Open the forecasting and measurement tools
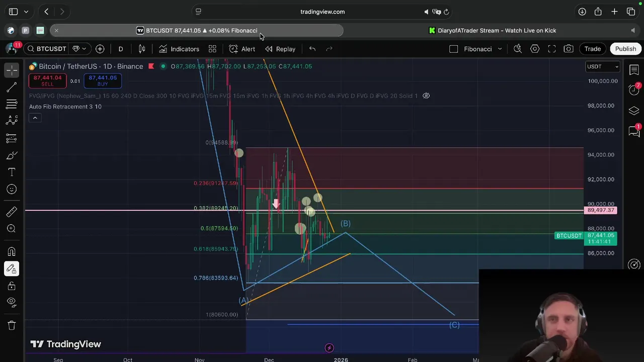This screenshot has width=644, height=362. [12, 138]
